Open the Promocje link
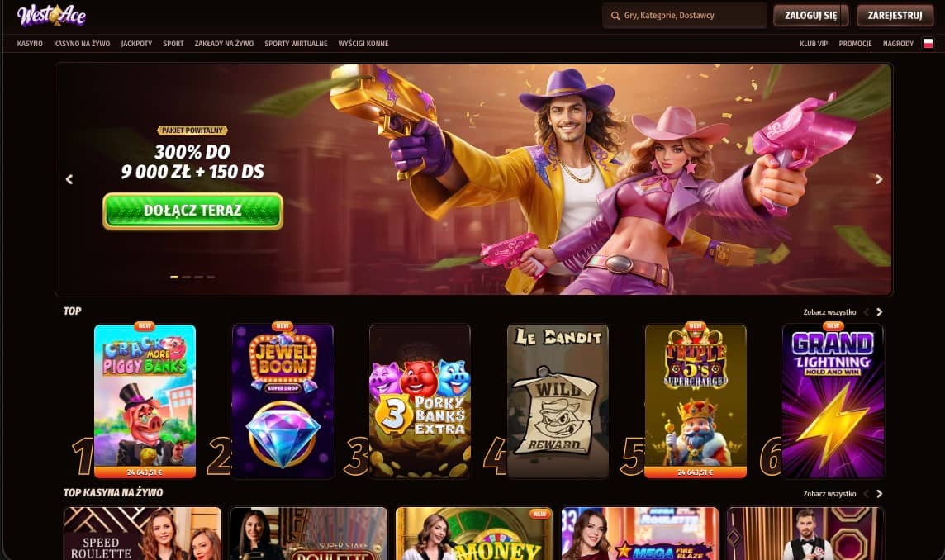 tap(855, 44)
